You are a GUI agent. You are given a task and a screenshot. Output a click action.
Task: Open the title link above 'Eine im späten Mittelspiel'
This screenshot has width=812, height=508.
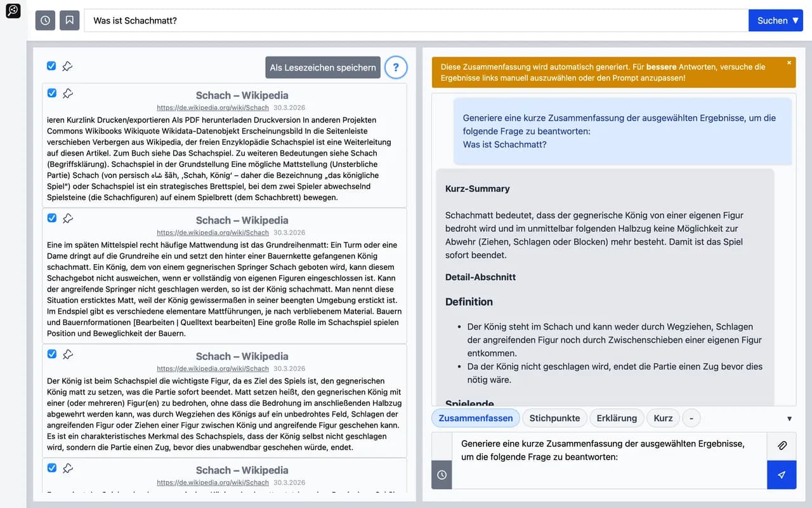242,220
